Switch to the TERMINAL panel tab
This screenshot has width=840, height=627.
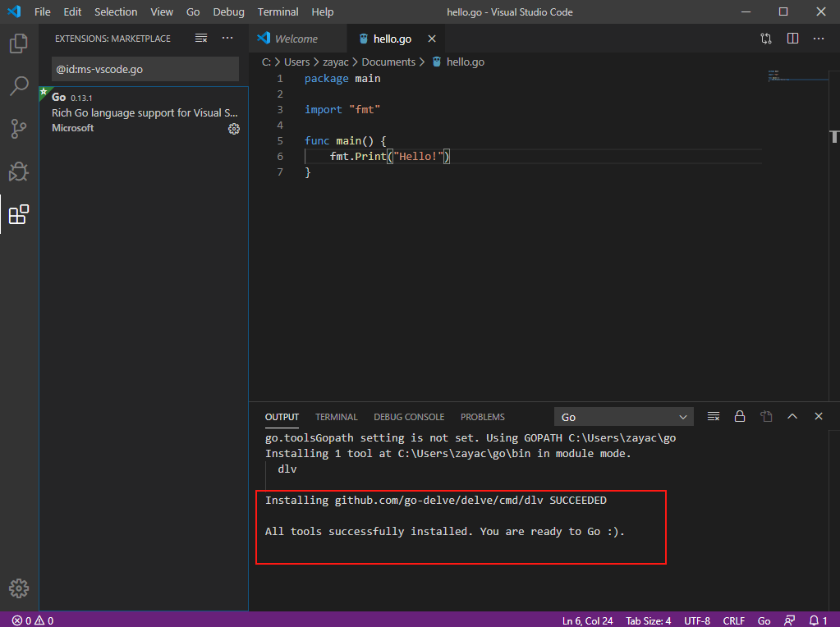[336, 417]
